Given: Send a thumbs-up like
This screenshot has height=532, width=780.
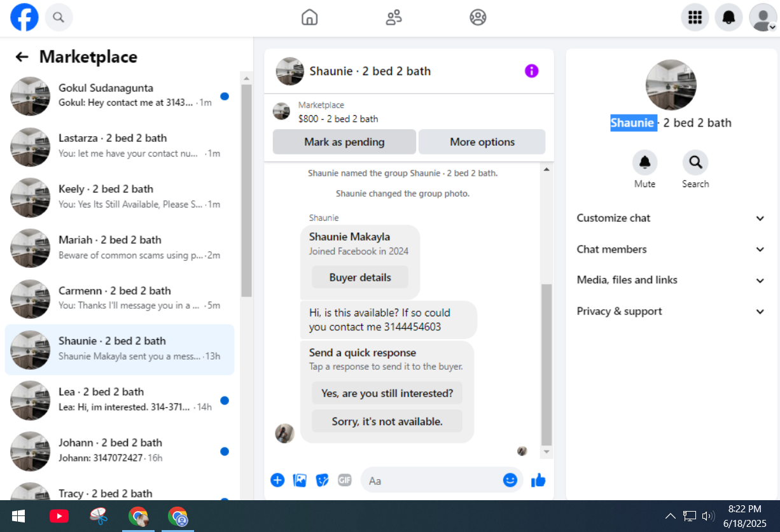Looking at the screenshot, I should (x=538, y=480).
